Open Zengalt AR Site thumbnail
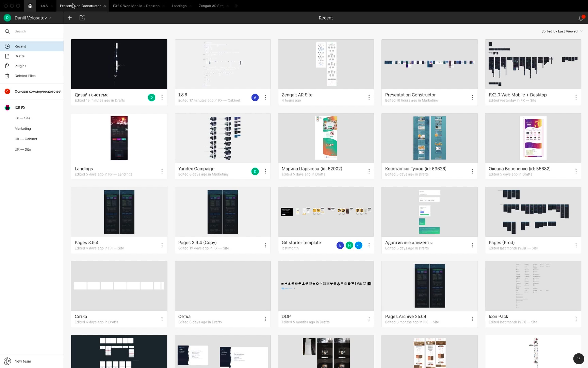Image resolution: width=588 pixels, height=368 pixels. click(326, 64)
